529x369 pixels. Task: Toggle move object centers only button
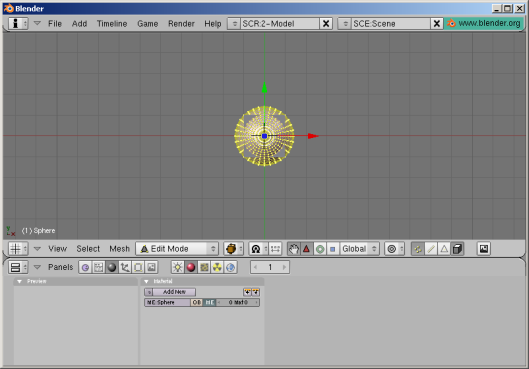[275, 249]
